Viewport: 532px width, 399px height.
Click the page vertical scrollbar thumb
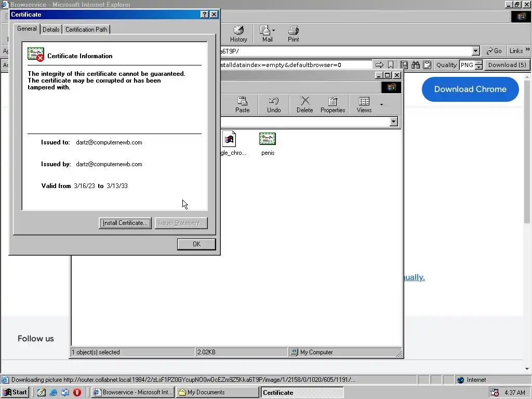click(x=527, y=152)
